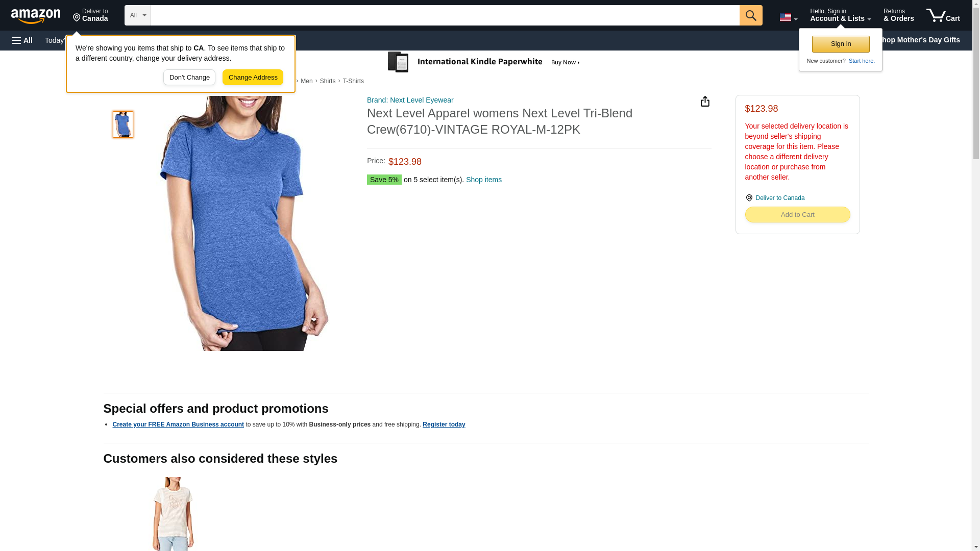Click into the Amazon search field
Screen dimensions: 980x551
tap(444, 15)
